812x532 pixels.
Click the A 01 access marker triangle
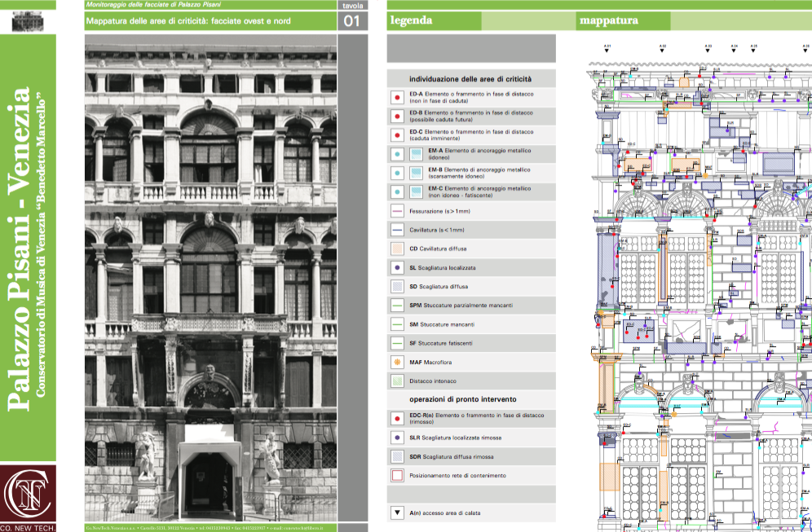coord(607,51)
